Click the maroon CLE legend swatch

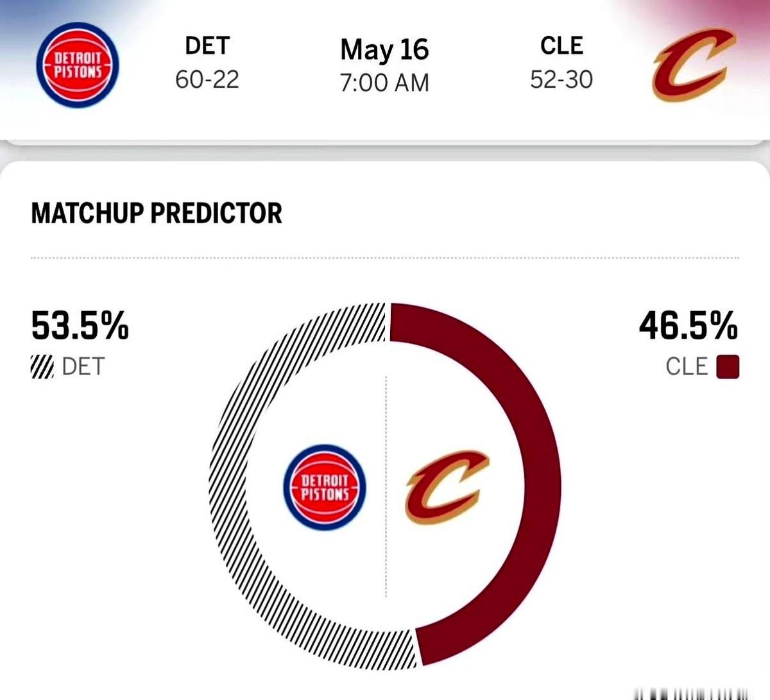point(728,367)
